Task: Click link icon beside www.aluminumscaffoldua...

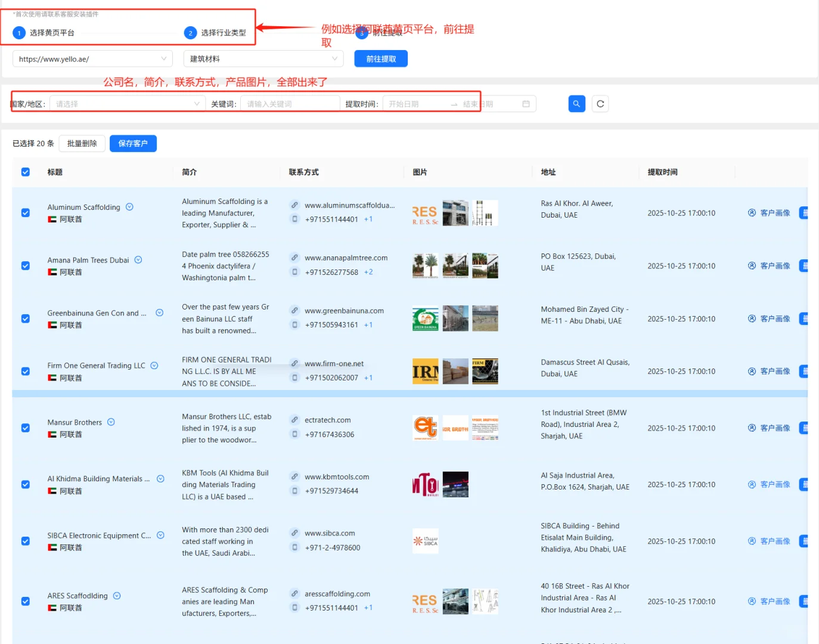Action: click(x=294, y=205)
